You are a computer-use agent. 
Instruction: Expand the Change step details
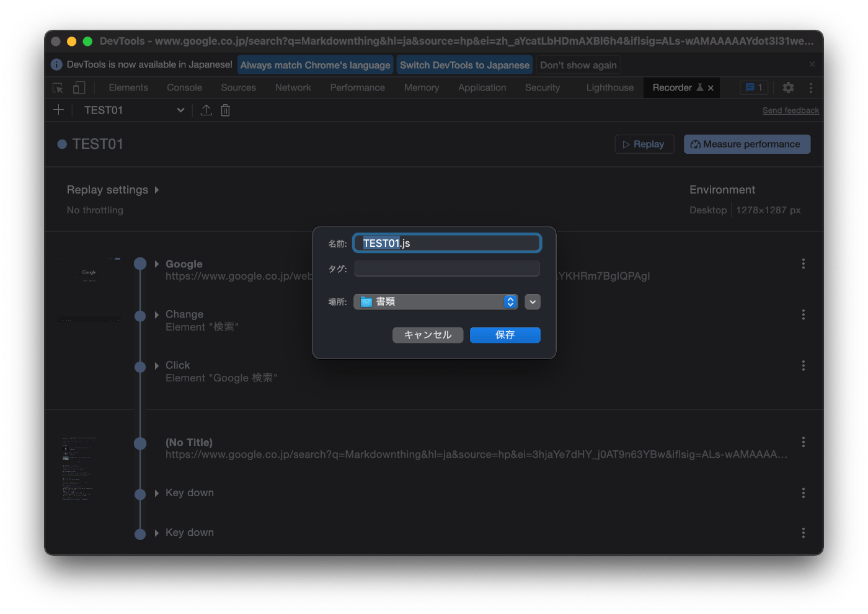(157, 314)
